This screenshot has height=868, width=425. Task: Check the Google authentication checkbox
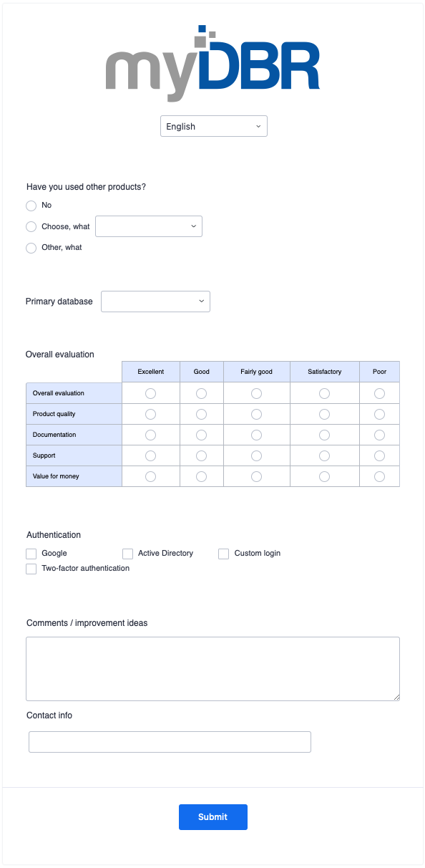click(x=31, y=554)
